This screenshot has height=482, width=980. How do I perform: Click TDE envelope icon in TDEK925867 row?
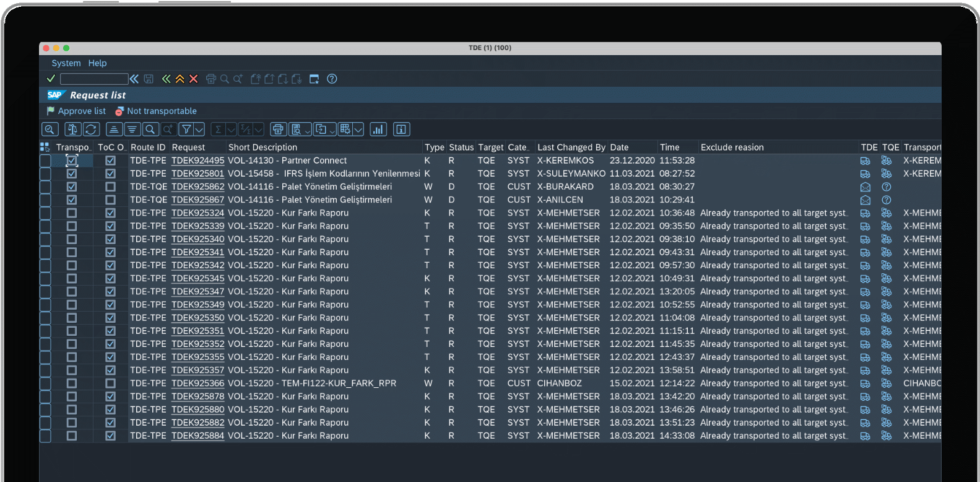click(x=865, y=199)
